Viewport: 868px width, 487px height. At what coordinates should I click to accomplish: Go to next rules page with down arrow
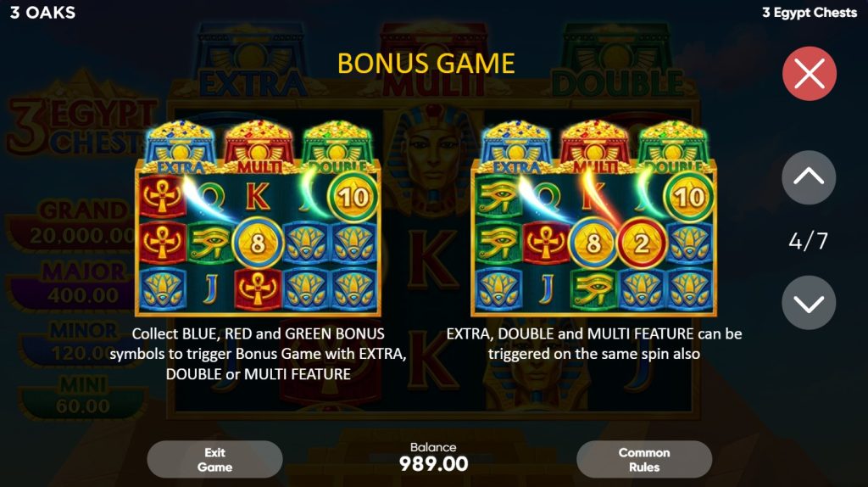(x=809, y=303)
